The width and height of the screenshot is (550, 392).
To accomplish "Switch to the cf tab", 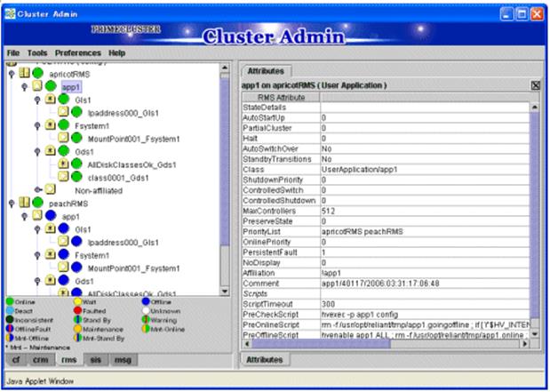I will 17,360.
